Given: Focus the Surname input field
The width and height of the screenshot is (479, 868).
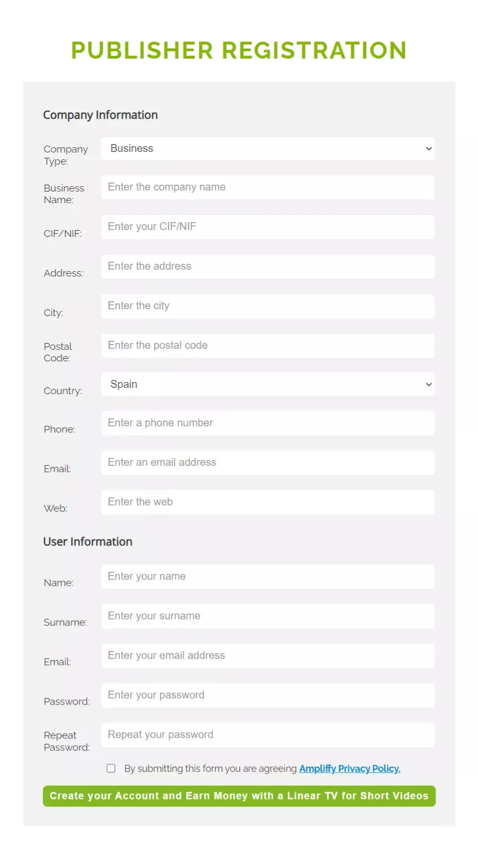Looking at the screenshot, I should coord(267,616).
